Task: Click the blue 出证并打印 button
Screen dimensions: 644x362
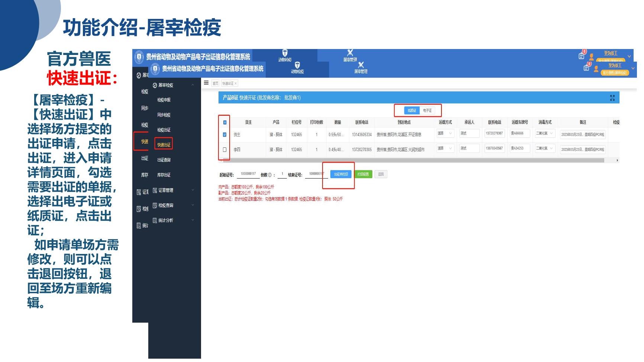Action: tap(341, 174)
